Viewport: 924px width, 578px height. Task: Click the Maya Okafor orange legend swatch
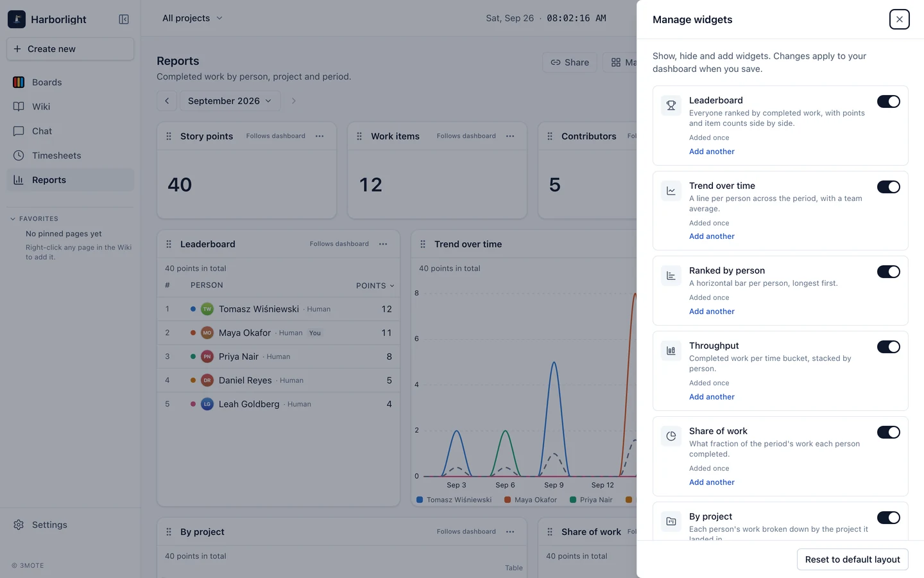[x=508, y=500]
